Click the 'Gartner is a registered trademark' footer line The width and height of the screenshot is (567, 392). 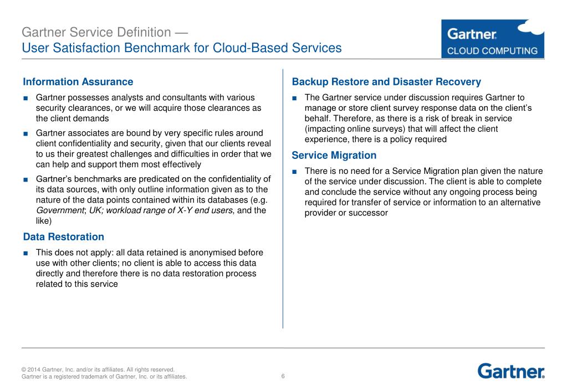pos(104,376)
